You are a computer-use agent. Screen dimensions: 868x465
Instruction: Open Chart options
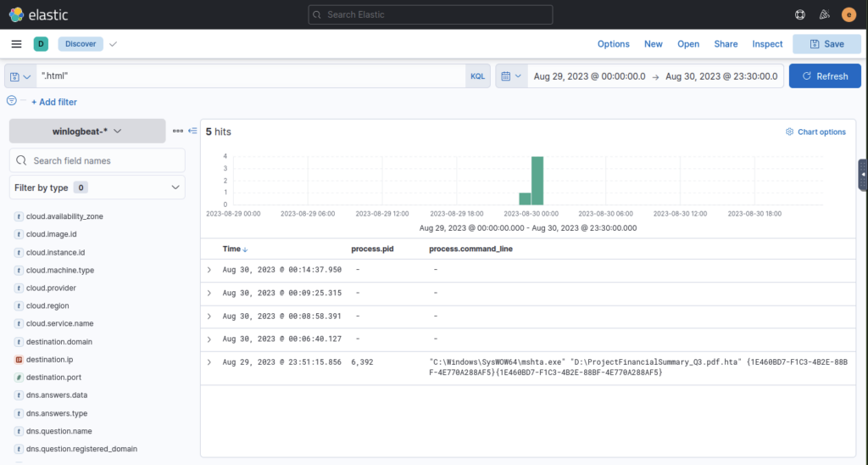point(816,132)
